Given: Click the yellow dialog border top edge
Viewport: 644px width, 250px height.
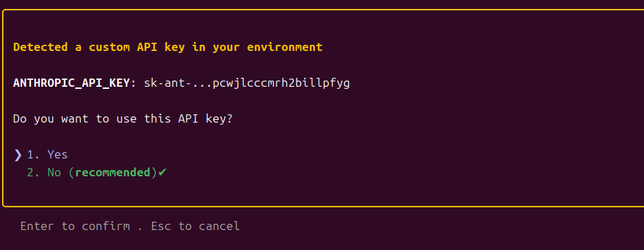Looking at the screenshot, I should [323, 10].
